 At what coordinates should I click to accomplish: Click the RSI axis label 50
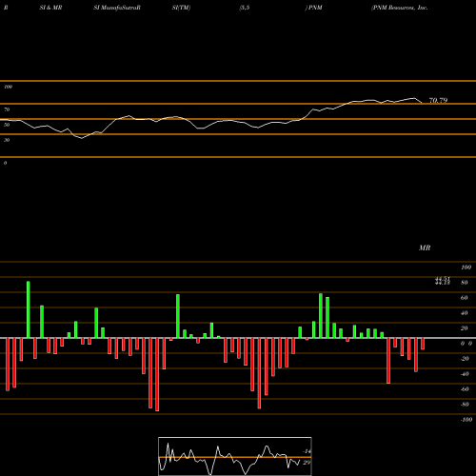pos(7,125)
